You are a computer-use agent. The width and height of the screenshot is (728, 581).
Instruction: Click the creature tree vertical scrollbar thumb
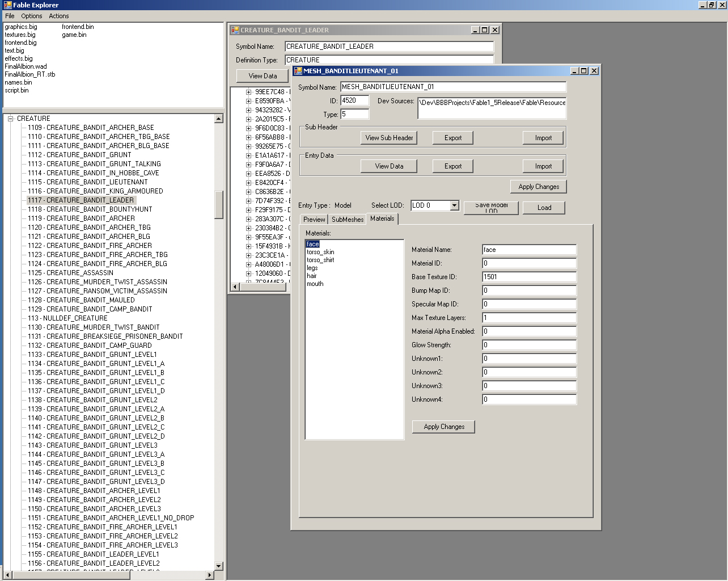pos(219,204)
